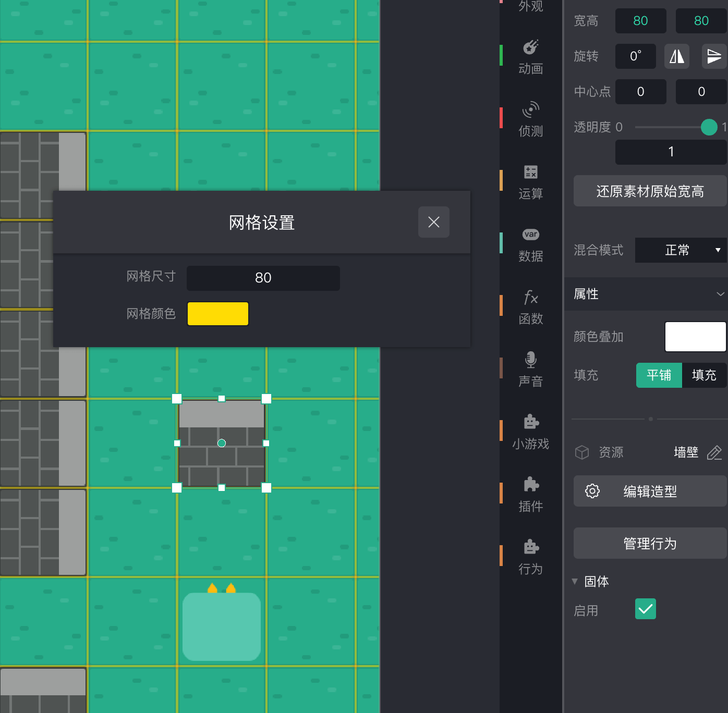Switch fill mode to 填充
Viewport: 728px width, 713px height.
703,375
